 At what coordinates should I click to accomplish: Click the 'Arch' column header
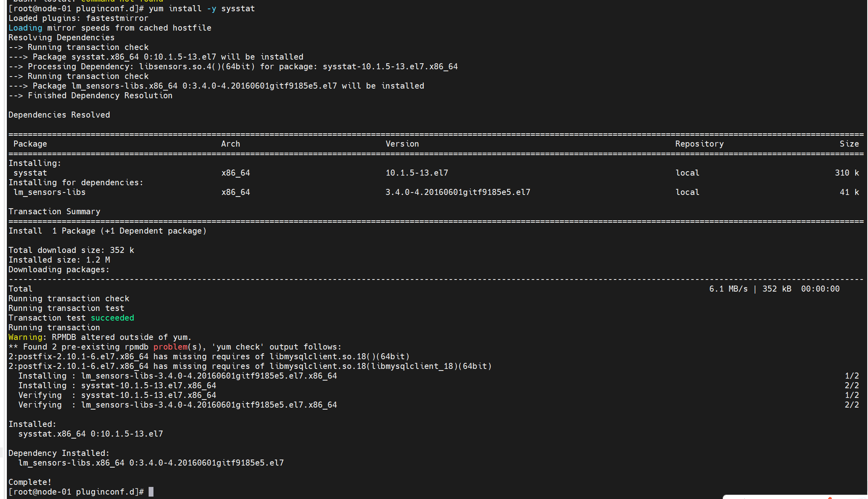click(231, 144)
